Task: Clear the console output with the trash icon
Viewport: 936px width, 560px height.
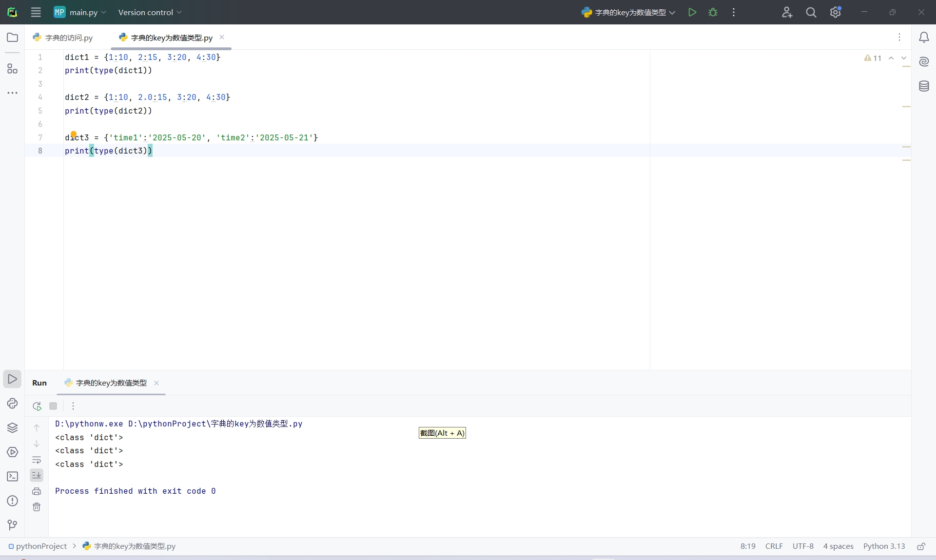Action: coord(37,507)
